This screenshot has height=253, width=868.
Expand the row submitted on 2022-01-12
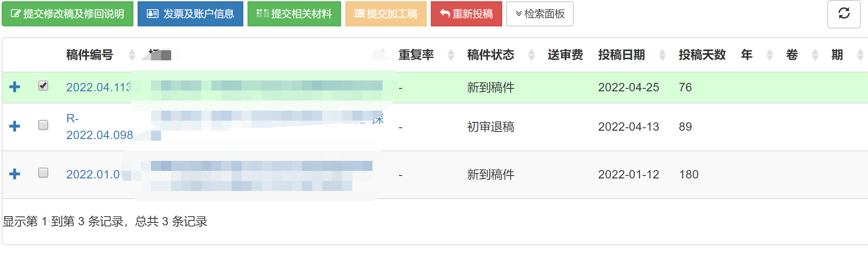[x=15, y=174]
